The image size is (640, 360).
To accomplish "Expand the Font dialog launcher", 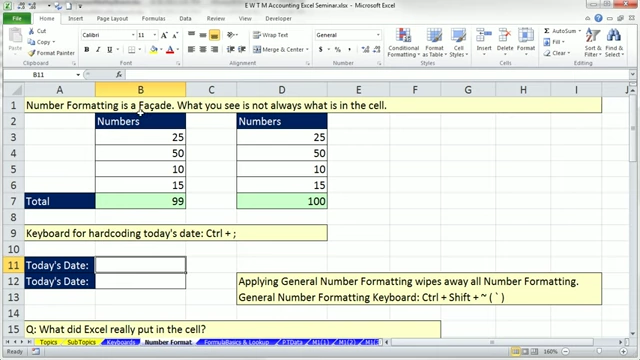I will coord(178,63).
